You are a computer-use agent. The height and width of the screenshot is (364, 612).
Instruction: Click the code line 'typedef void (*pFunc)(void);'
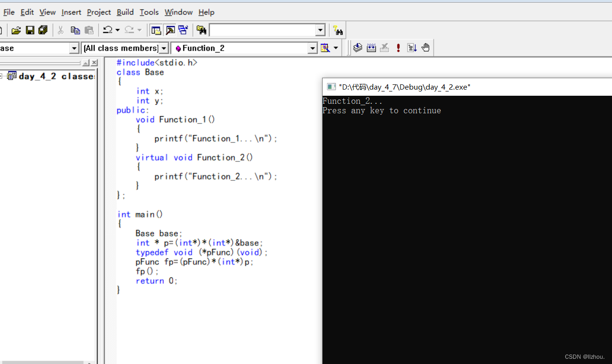point(202,252)
